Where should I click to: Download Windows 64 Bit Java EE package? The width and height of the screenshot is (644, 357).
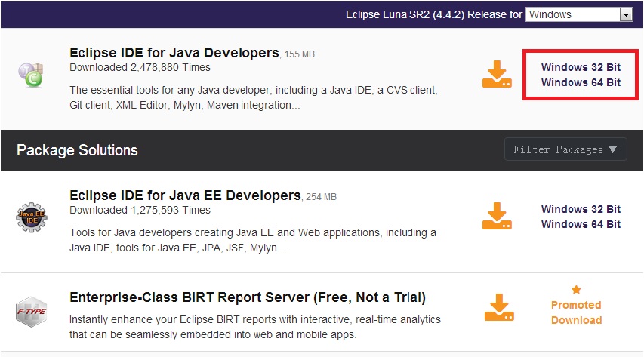581,224
